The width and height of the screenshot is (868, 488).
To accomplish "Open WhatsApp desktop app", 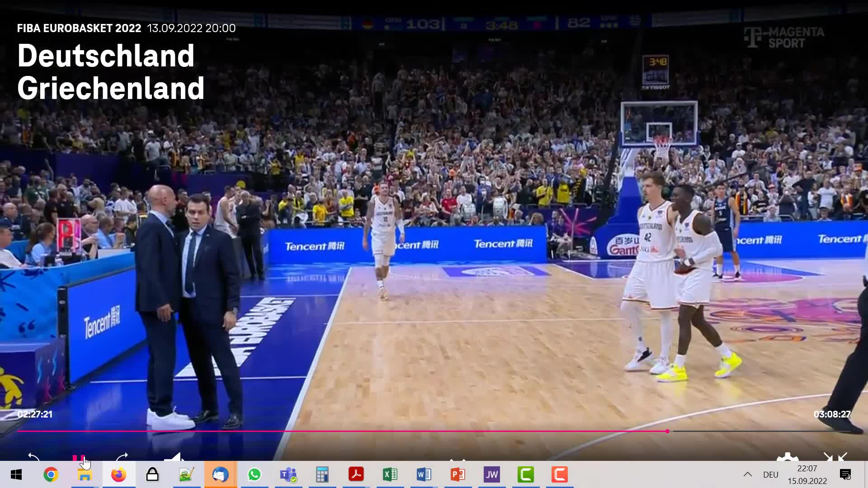I will tap(254, 474).
